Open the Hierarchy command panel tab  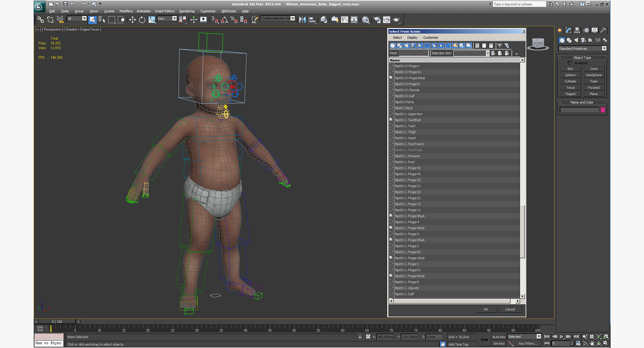click(x=577, y=30)
